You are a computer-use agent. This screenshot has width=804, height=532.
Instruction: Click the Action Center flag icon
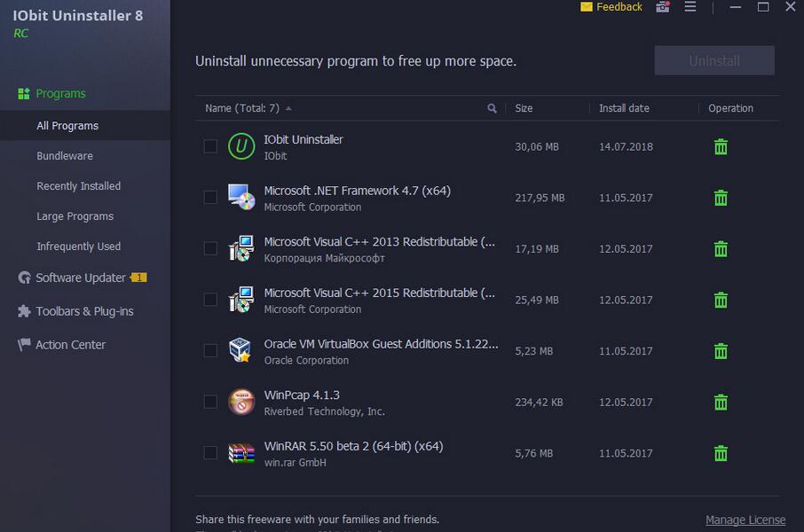tap(24, 344)
